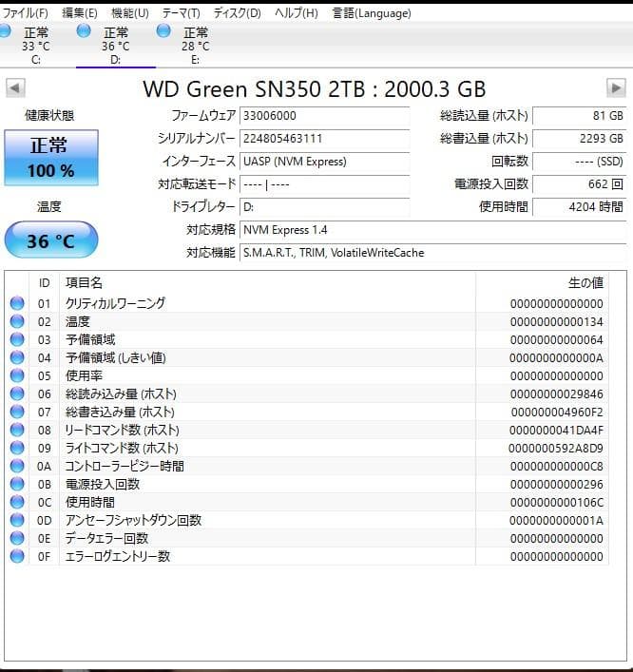Select the 総書き込み量 (ホスト) attribute name

(x=120, y=412)
